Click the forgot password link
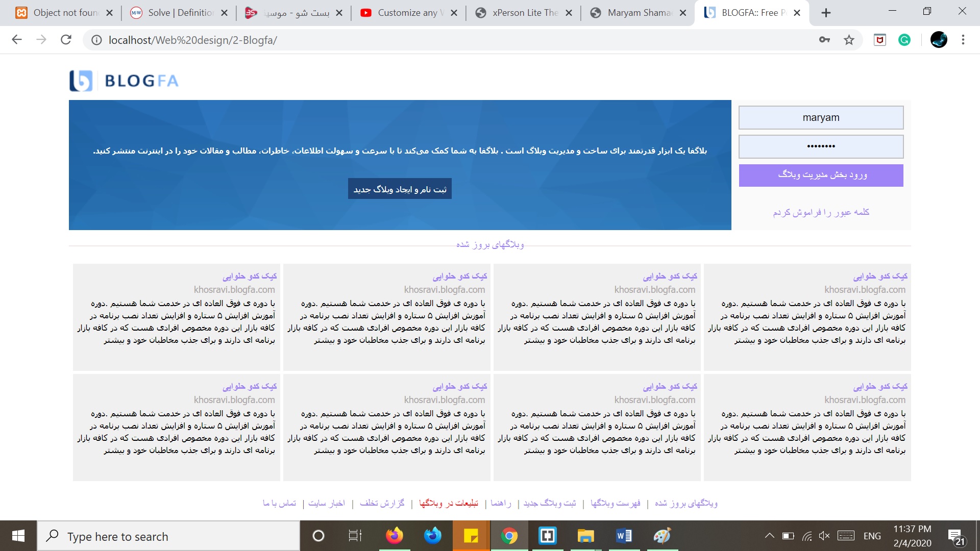This screenshot has width=980, height=551. (x=821, y=212)
